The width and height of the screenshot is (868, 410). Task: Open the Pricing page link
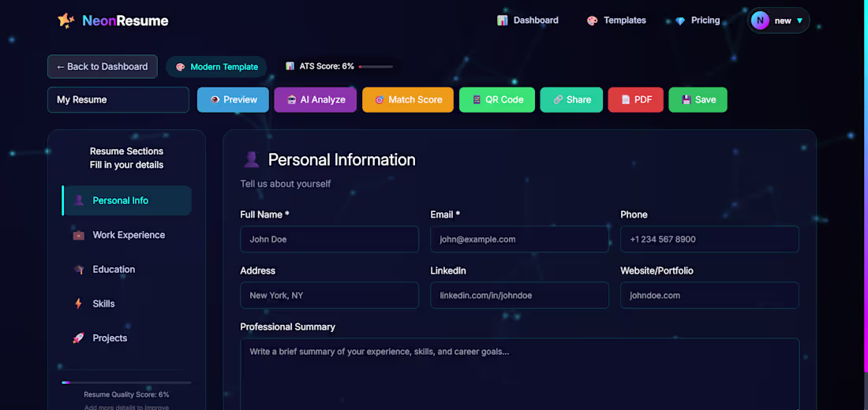point(698,20)
